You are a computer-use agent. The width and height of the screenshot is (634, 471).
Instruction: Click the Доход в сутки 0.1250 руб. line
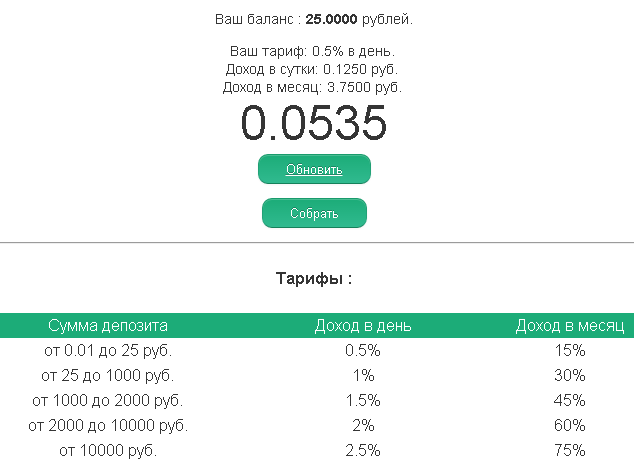pos(313,69)
